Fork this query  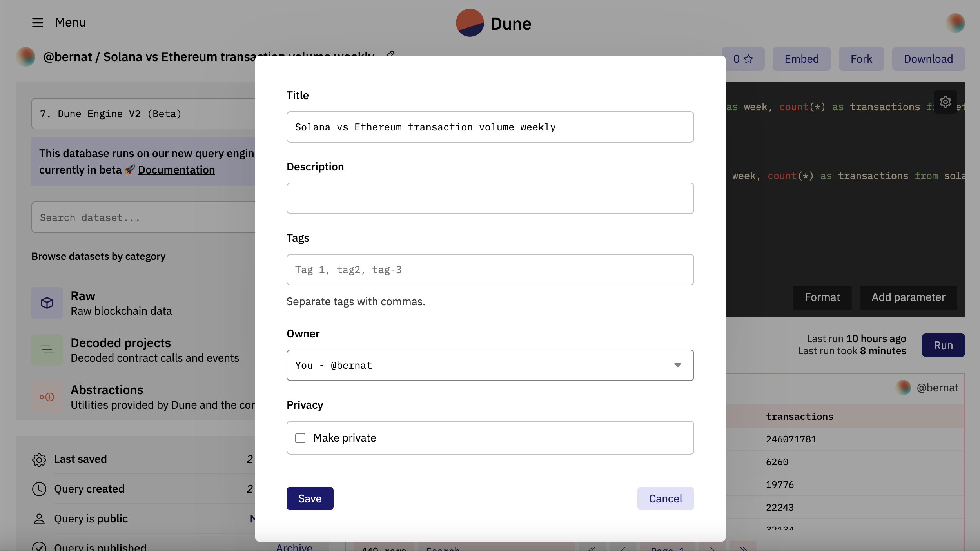pyautogui.click(x=861, y=59)
